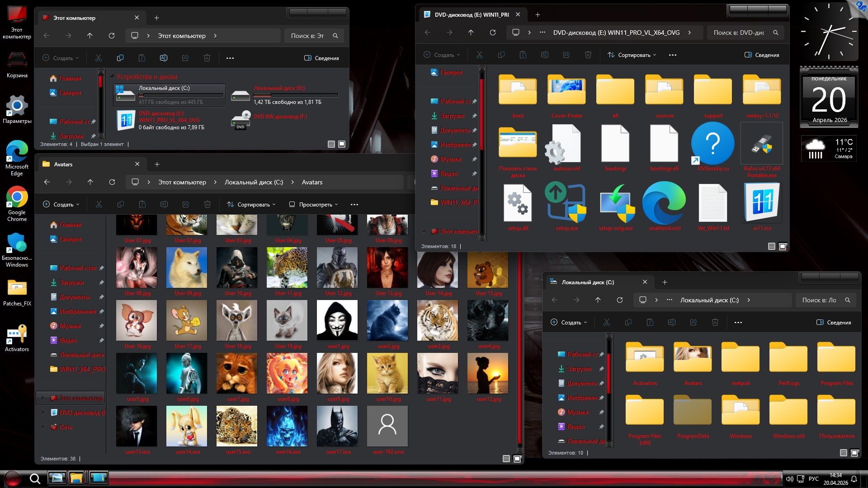Image resolution: width=868 pixels, height=488 pixels.
Task: Open Сортировать dropdown in Avatars window
Action: tap(251, 205)
